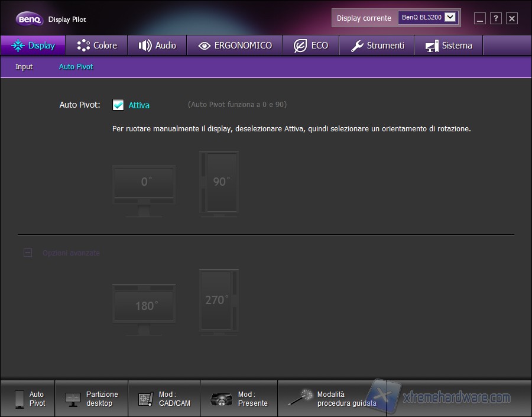Collapse the Opzioni avanzate section
This screenshot has height=417, width=532.
tap(28, 253)
